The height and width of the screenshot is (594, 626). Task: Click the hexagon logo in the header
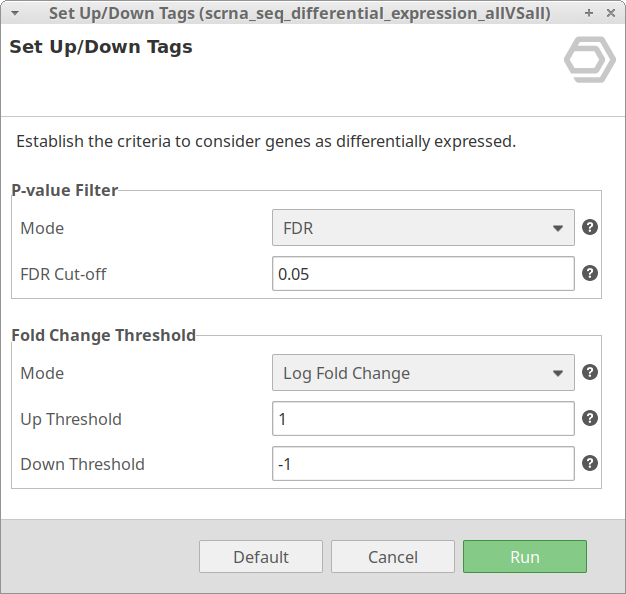click(589, 61)
